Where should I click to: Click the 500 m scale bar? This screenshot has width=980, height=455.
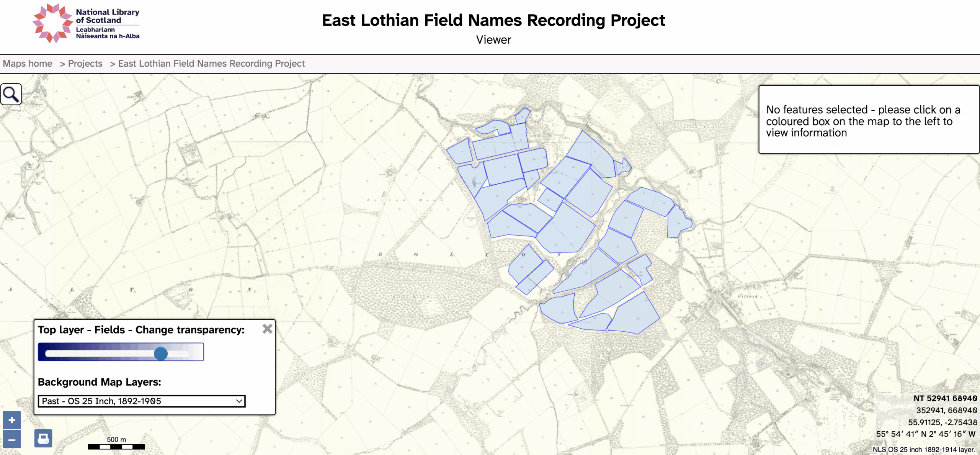tap(116, 446)
